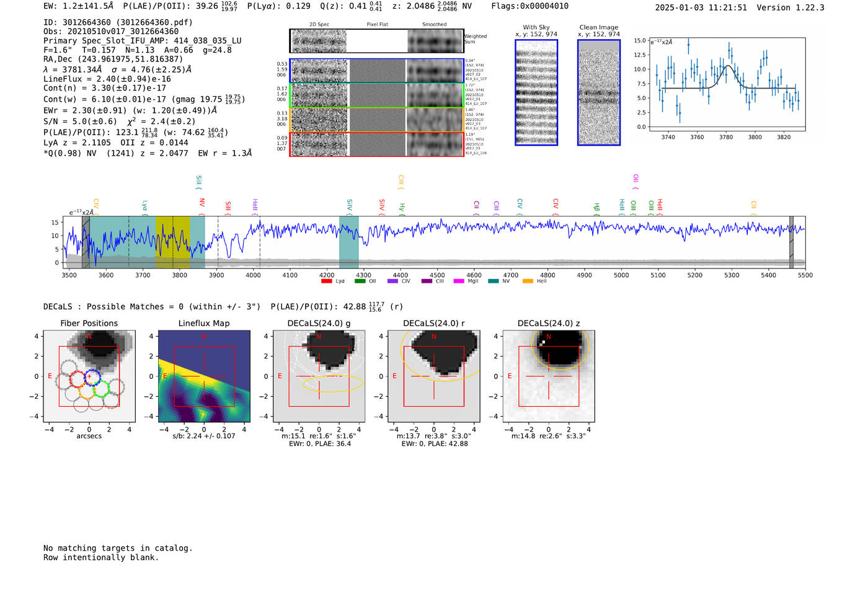
Task: Open the Fiber Positions panel
Action: coord(89,377)
